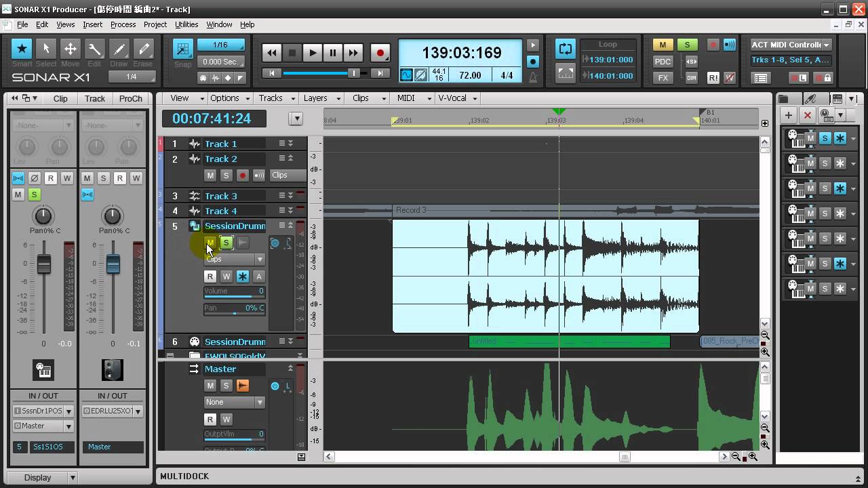Open track 5 Clips edit filter dropdown
This screenshot has height=488, width=868.
coord(235,260)
